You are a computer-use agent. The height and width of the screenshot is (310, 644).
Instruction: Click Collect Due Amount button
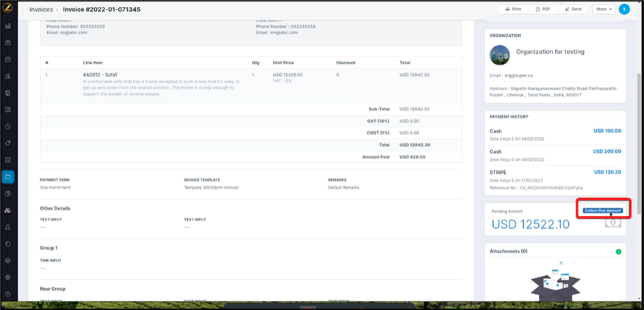tap(602, 210)
